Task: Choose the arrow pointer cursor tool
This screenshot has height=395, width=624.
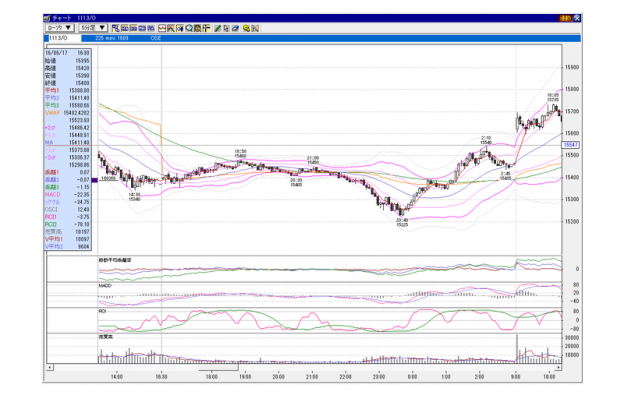Action: point(226,28)
